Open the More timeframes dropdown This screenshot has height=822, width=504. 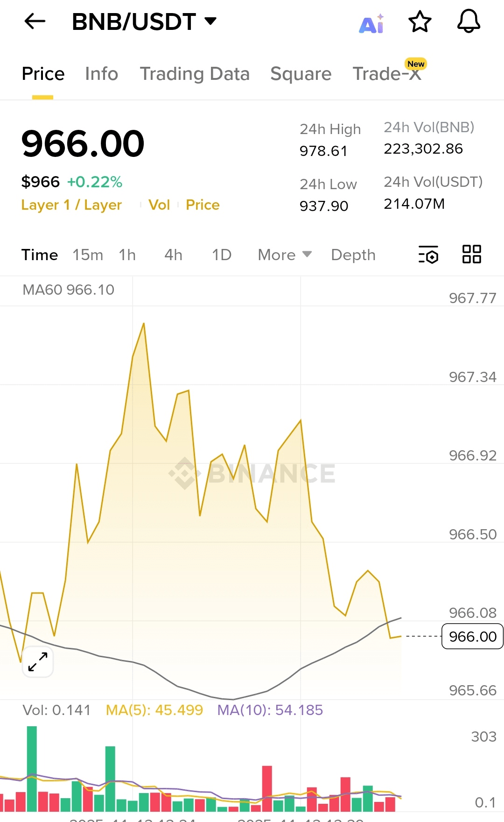pyautogui.click(x=284, y=255)
